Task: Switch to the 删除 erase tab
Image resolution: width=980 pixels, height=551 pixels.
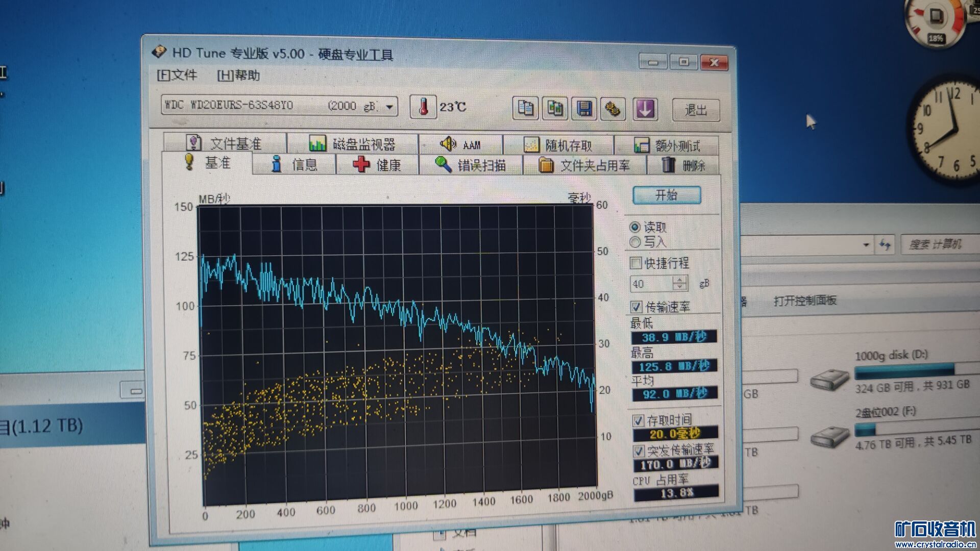Action: pos(683,166)
